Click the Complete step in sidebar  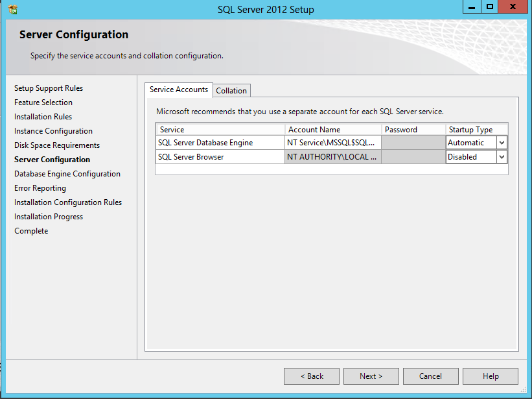coord(31,231)
